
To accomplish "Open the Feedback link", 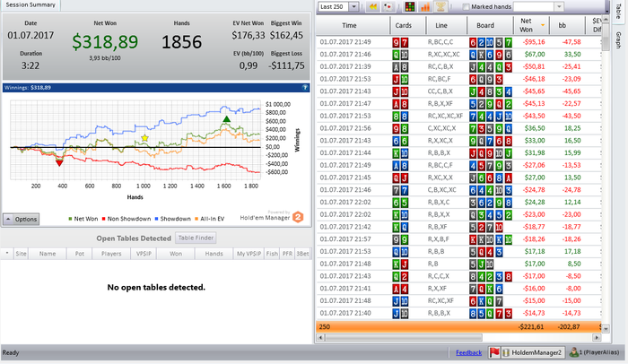I will (x=468, y=352).
